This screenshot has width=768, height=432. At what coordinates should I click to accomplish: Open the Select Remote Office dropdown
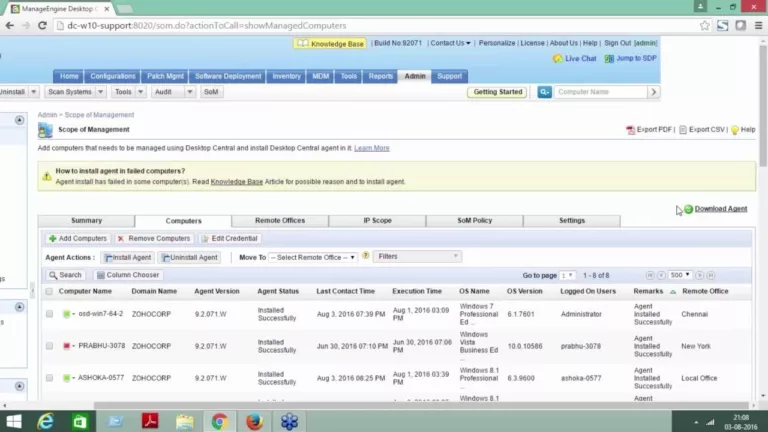(312, 257)
